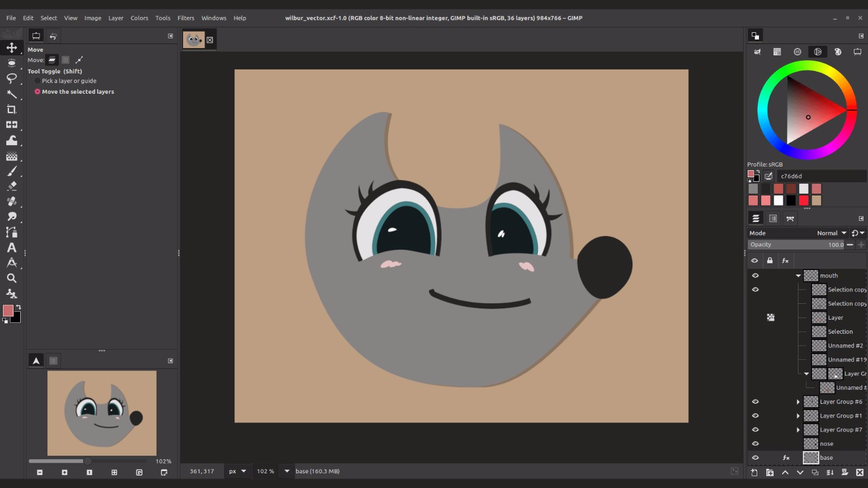
Task: Click the hex color input field
Action: [819, 176]
